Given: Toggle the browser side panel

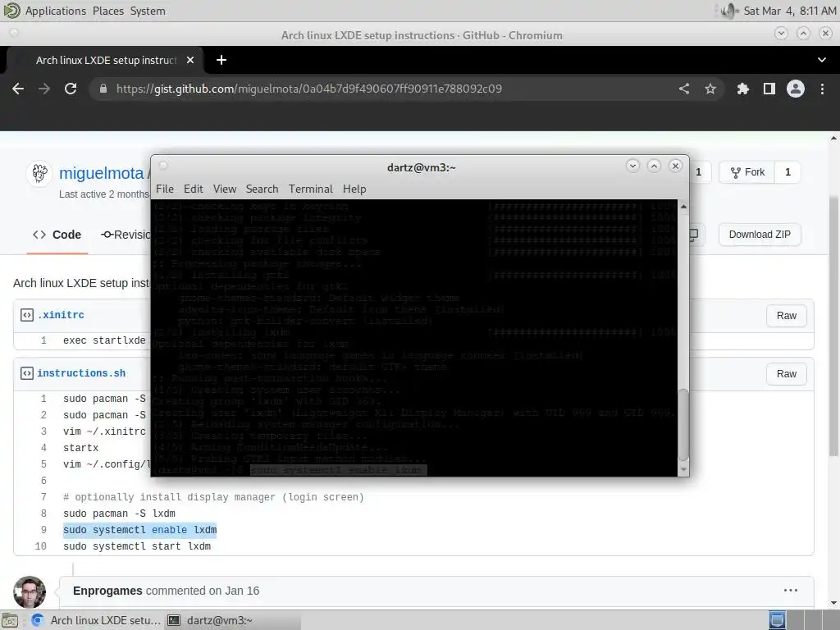Looking at the screenshot, I should (769, 89).
